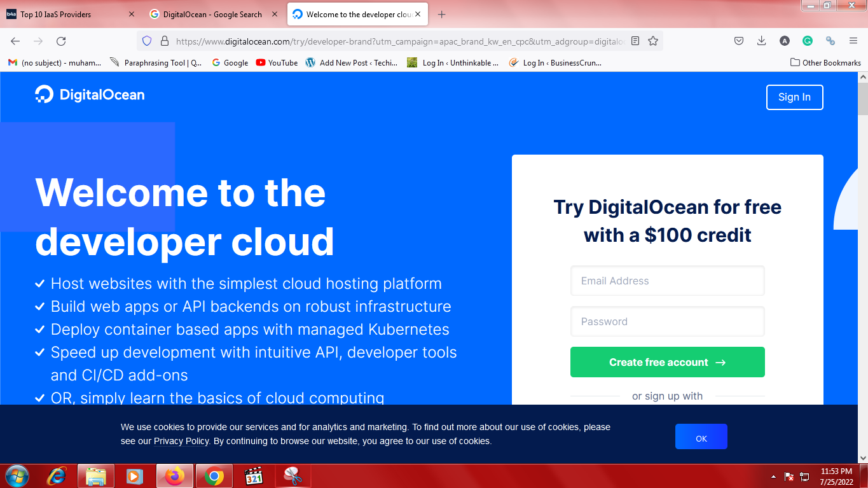Reload the page with the refresh icon
Image resolution: width=868 pixels, height=488 pixels.
point(61,41)
